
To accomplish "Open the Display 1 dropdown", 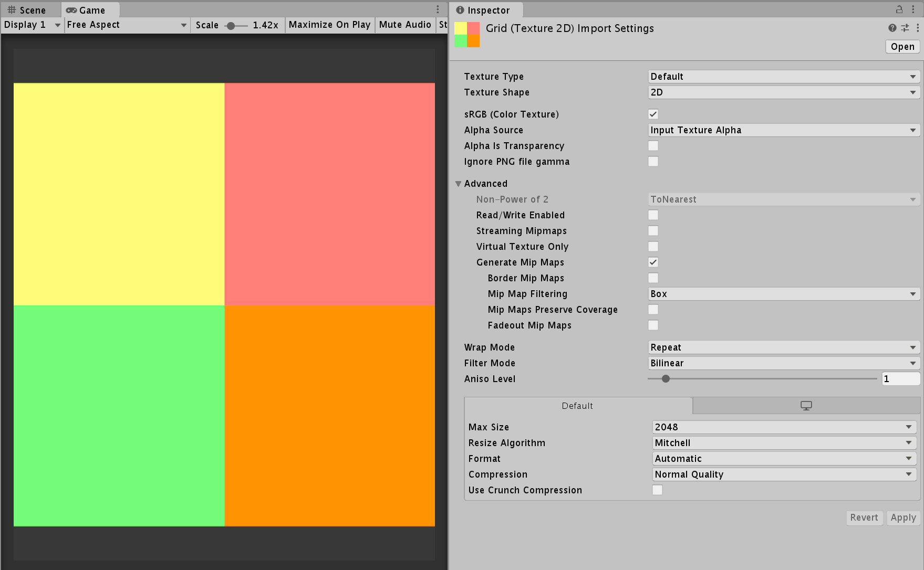I will coord(32,25).
